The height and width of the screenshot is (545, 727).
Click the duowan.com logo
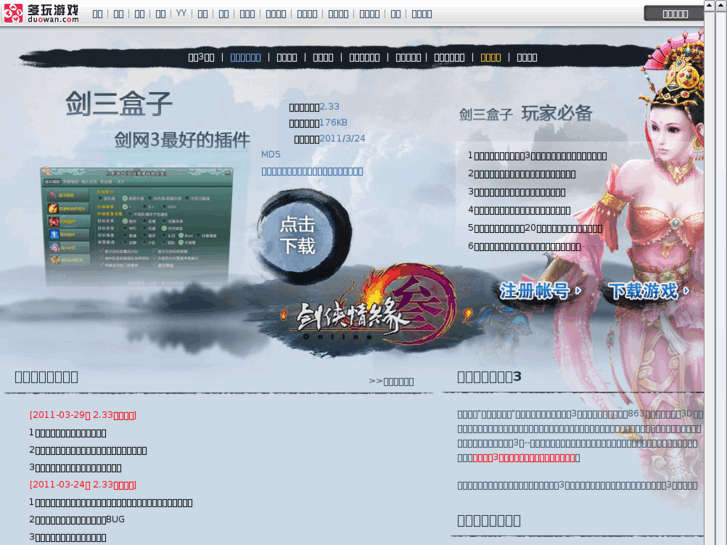pyautogui.click(x=41, y=13)
